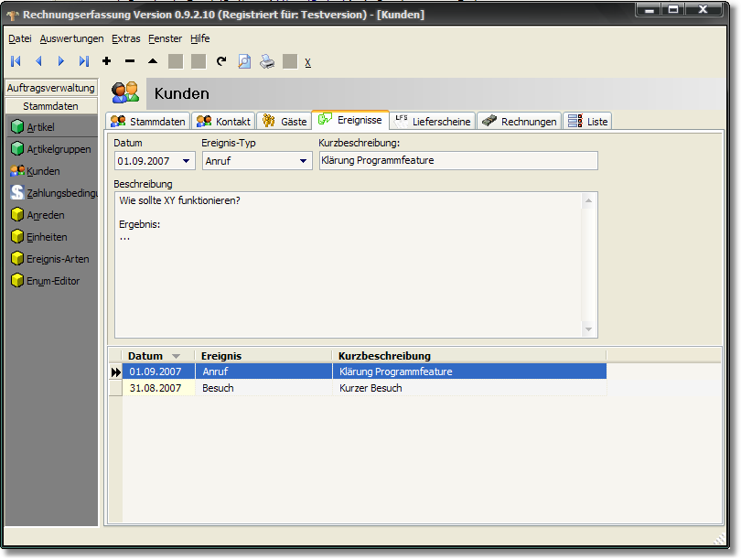Open the Datei menu
The image size is (741, 560).
[x=20, y=38]
